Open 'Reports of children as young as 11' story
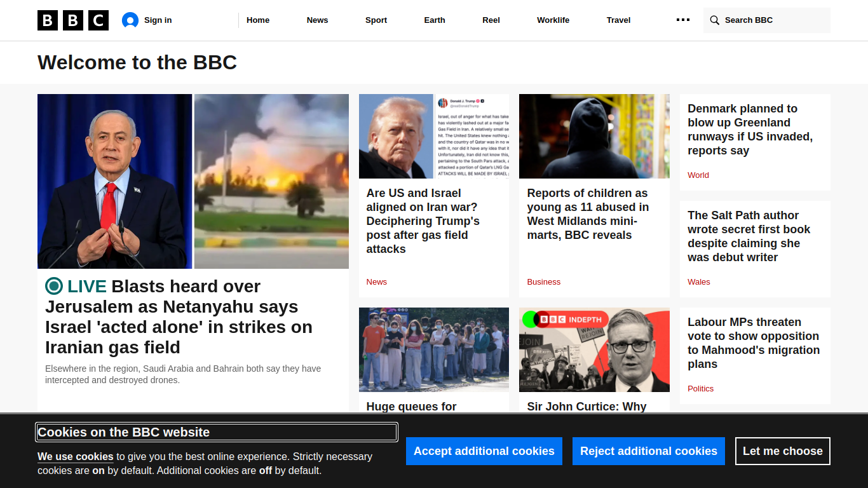Viewport: 868px width, 488px height. (588, 214)
